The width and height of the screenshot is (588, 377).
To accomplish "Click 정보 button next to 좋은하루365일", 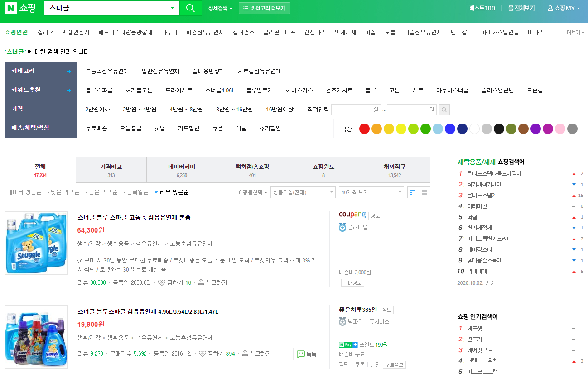I will 386,310.
